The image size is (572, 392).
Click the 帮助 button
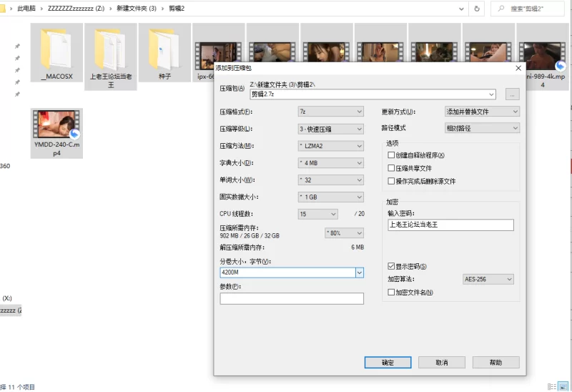495,363
